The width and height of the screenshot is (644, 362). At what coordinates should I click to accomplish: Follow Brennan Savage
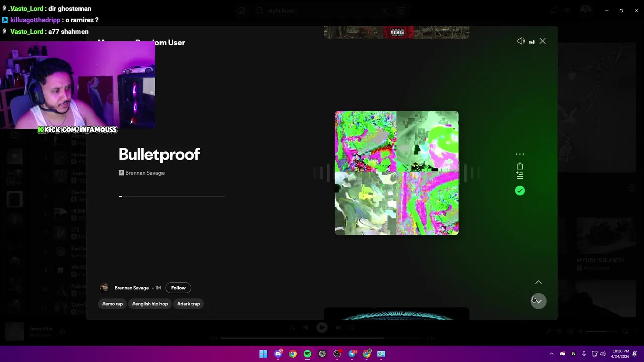pos(178,288)
